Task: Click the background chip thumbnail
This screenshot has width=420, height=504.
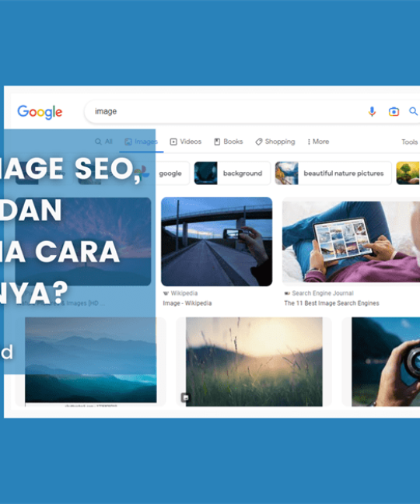Action: 205,173
